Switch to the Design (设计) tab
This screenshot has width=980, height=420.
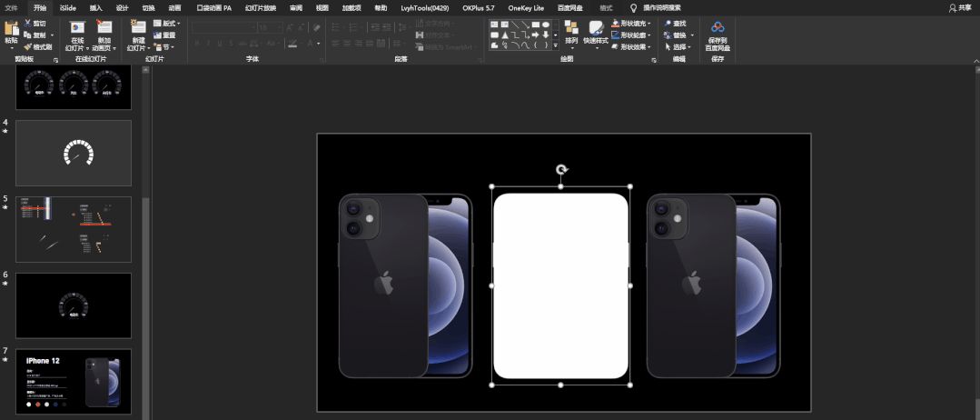(x=122, y=7)
